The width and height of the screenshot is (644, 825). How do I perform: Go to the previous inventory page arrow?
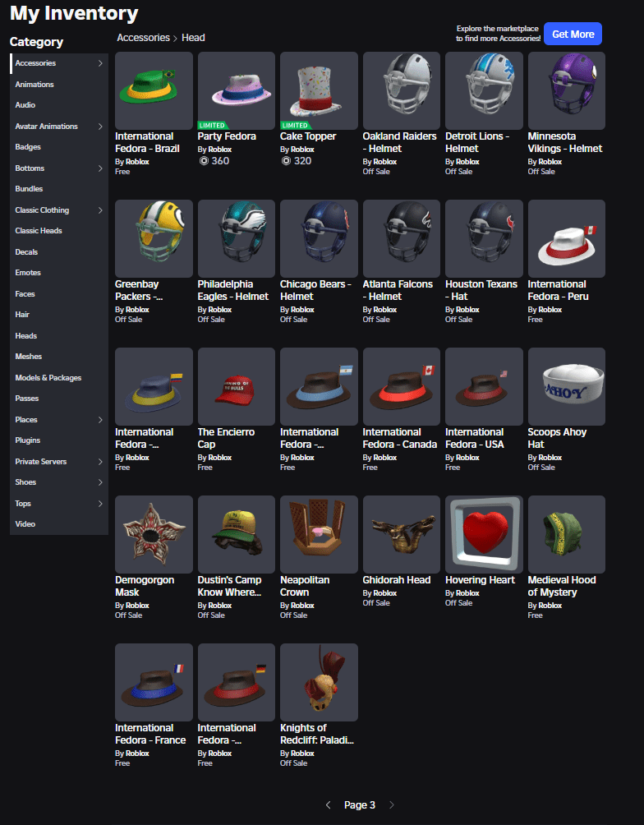coord(329,805)
